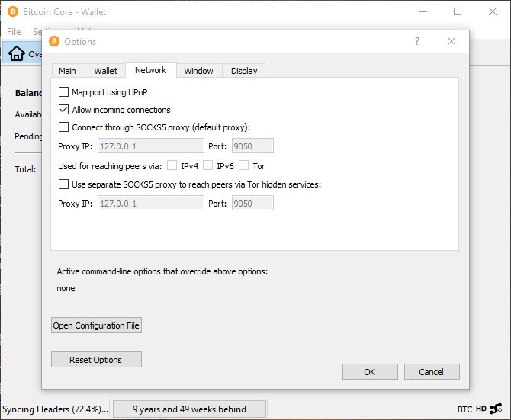Enable Connect through SOCKS5 proxy
This screenshot has height=420, width=511.
tap(63, 127)
